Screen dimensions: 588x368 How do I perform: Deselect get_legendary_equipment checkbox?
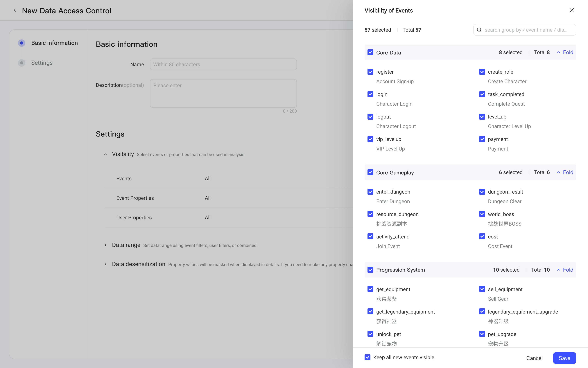[370, 312]
